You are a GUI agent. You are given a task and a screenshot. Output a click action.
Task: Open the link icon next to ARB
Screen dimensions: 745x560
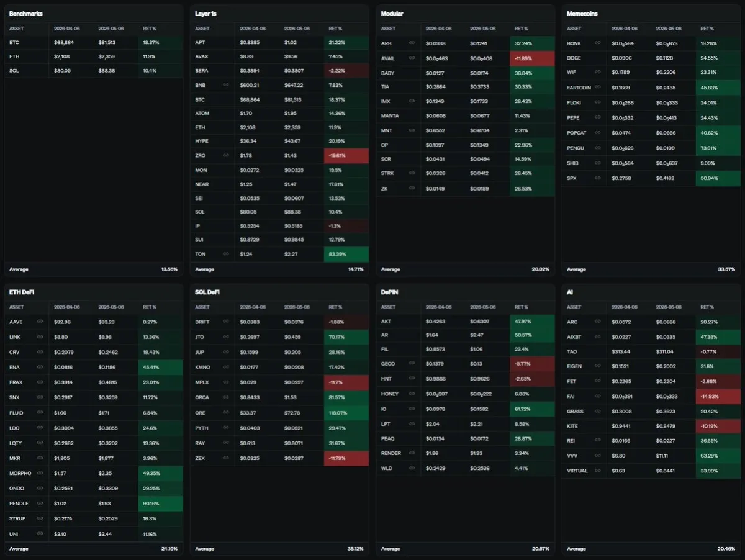(412, 43)
